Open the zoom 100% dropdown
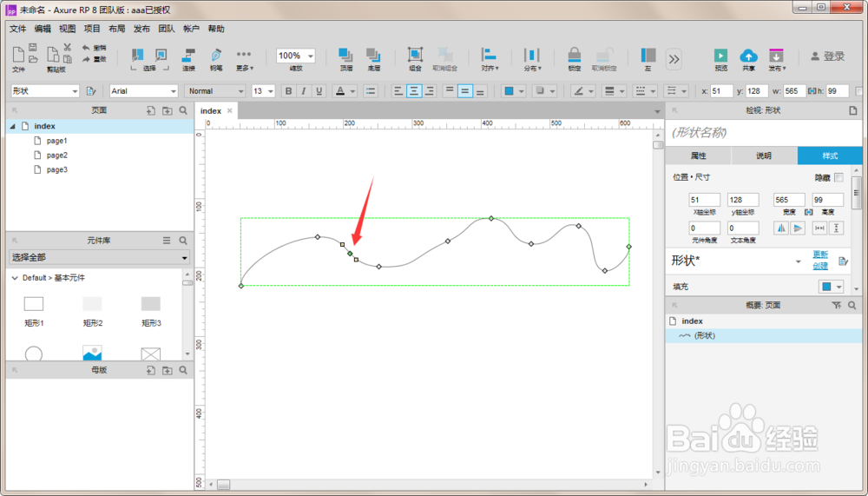The image size is (868, 496). (311, 56)
